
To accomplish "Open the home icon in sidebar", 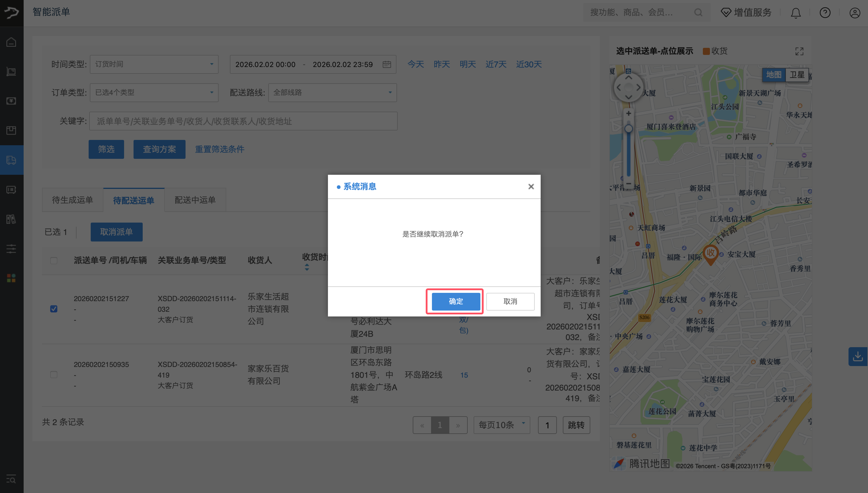I will [11, 42].
